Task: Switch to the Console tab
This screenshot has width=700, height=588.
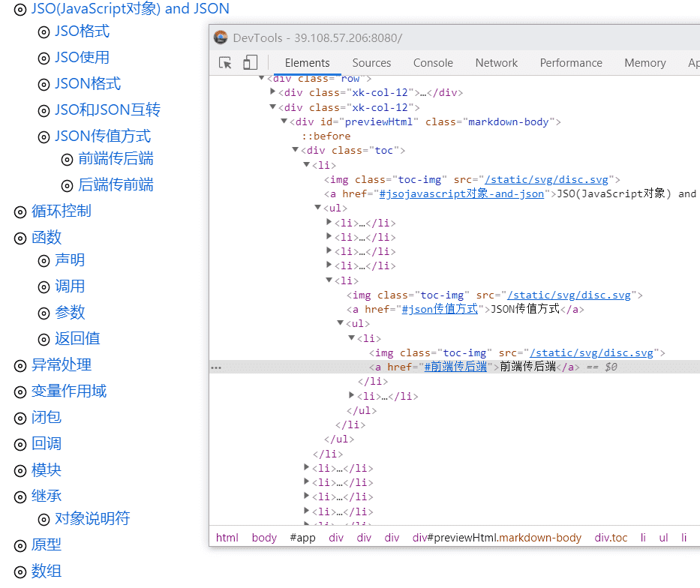Action: point(433,63)
